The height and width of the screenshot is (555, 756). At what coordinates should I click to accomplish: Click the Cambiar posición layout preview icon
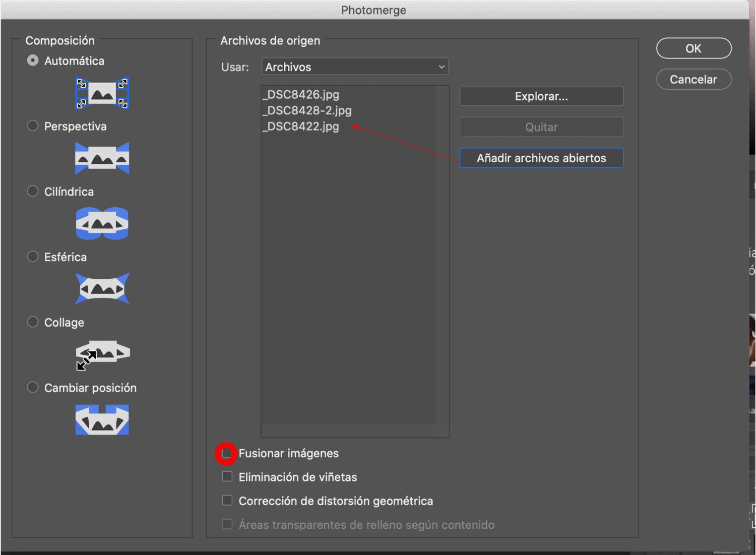pyautogui.click(x=102, y=419)
